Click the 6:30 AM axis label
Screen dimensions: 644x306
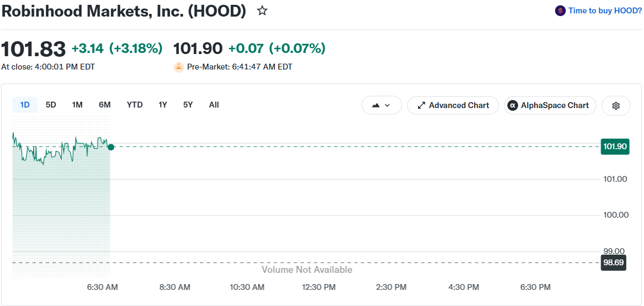pos(102,287)
